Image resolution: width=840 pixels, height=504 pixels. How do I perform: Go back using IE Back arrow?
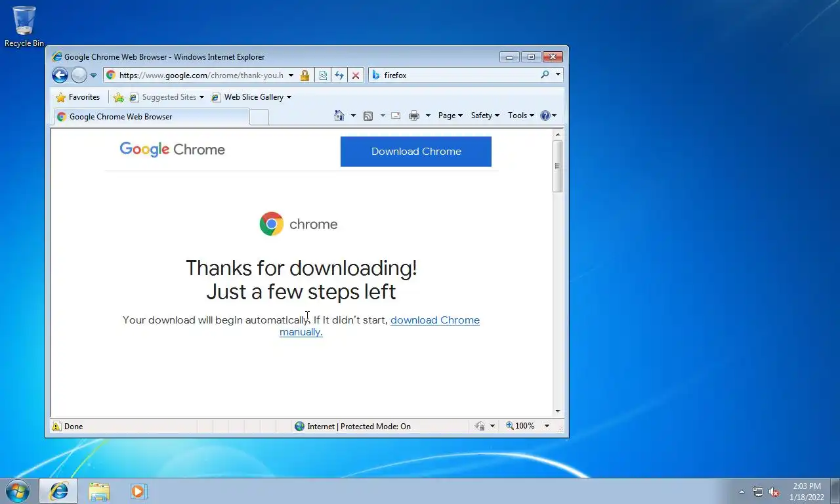[x=60, y=75]
